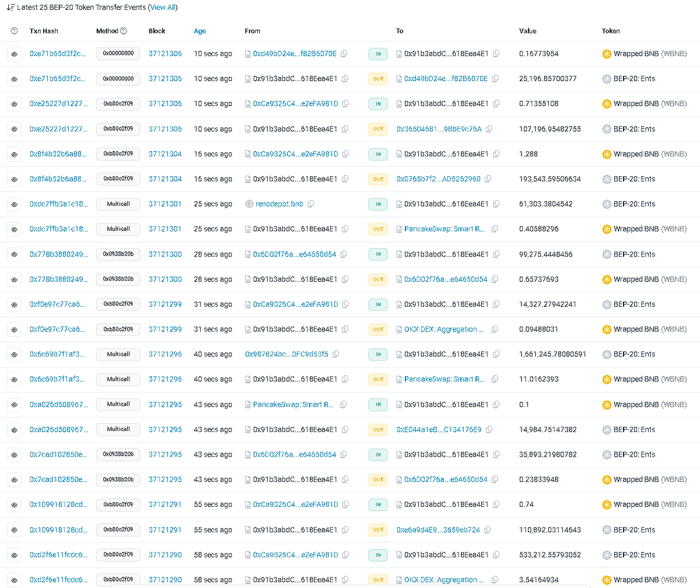Open quick view for row with value 107,196.95482755
The height and width of the screenshot is (588, 700).
[x=14, y=129]
